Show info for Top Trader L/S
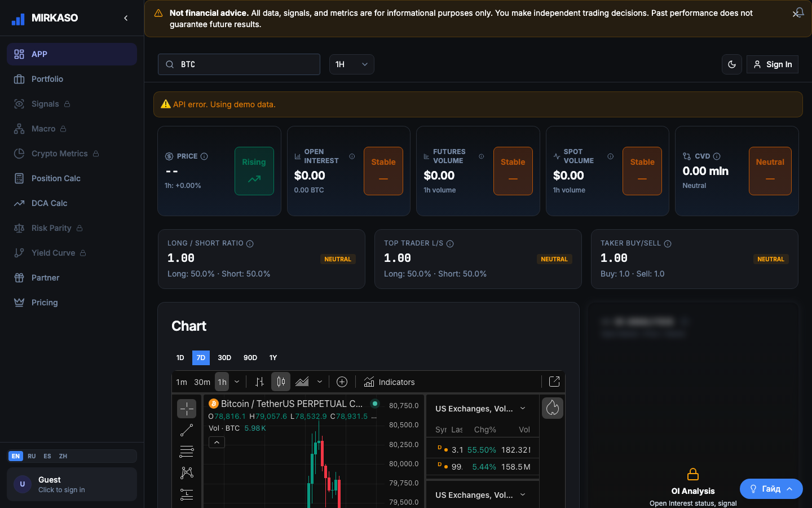The height and width of the screenshot is (508, 812). [x=450, y=244]
